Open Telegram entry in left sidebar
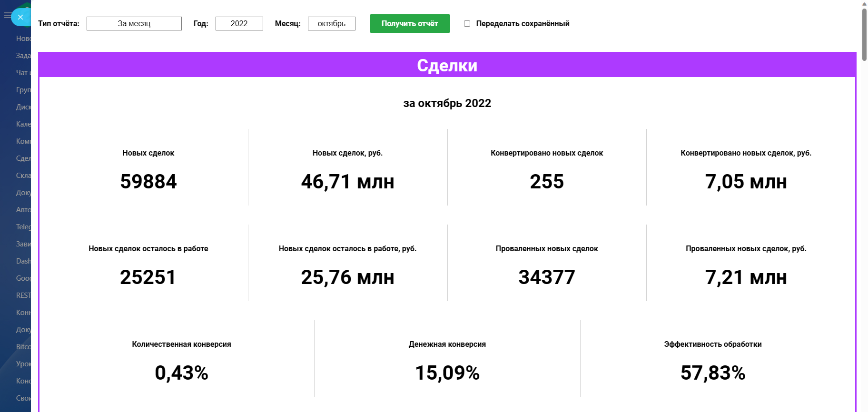The width and height of the screenshot is (868, 412). tap(23, 227)
